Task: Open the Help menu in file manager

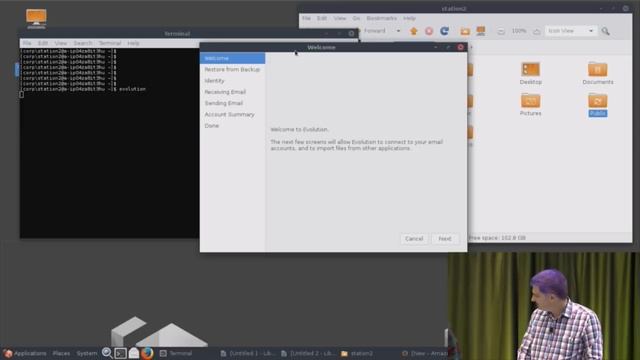Action: coord(409,18)
